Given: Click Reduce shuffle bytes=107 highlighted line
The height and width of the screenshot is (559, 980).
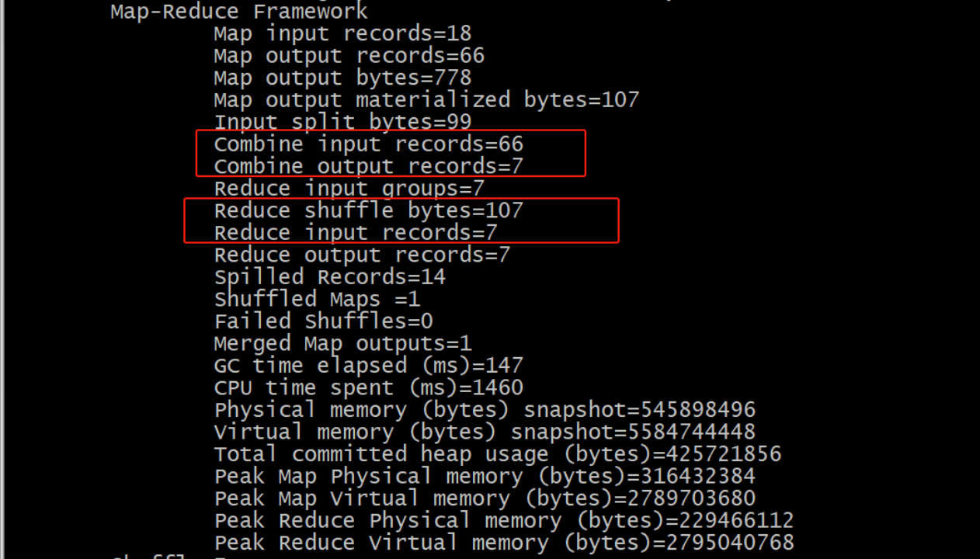Looking at the screenshot, I should (368, 210).
